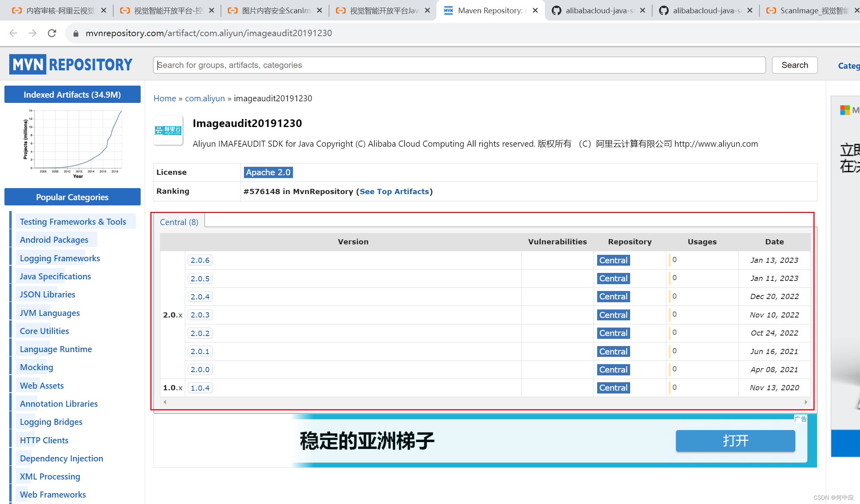Click the browser forward arrow
The image size is (860, 504).
coord(33,33)
